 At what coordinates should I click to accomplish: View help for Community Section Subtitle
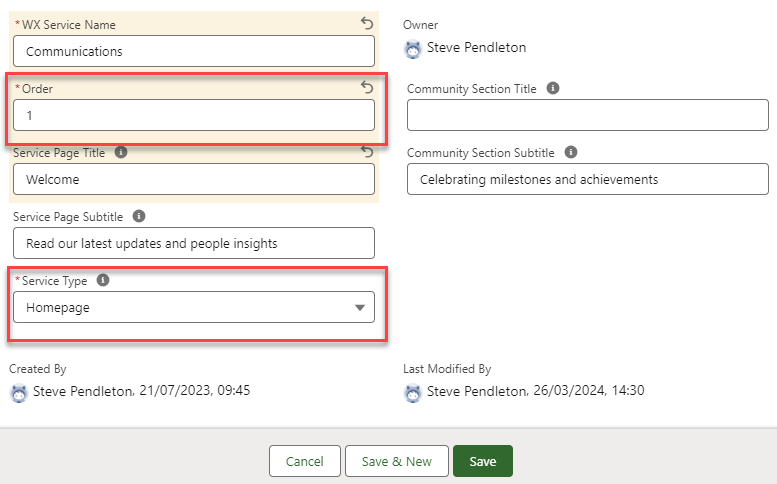point(570,153)
